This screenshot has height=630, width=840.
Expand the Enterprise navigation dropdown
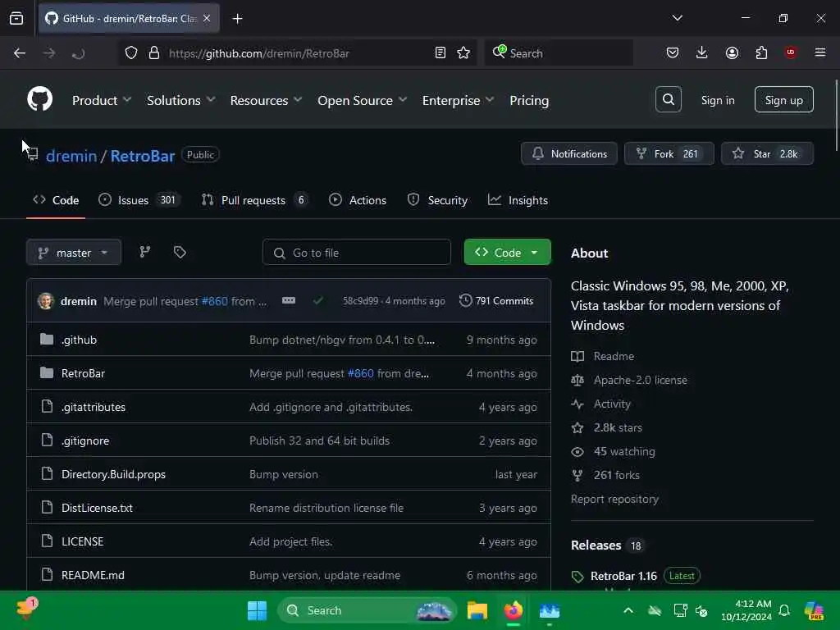458,100
